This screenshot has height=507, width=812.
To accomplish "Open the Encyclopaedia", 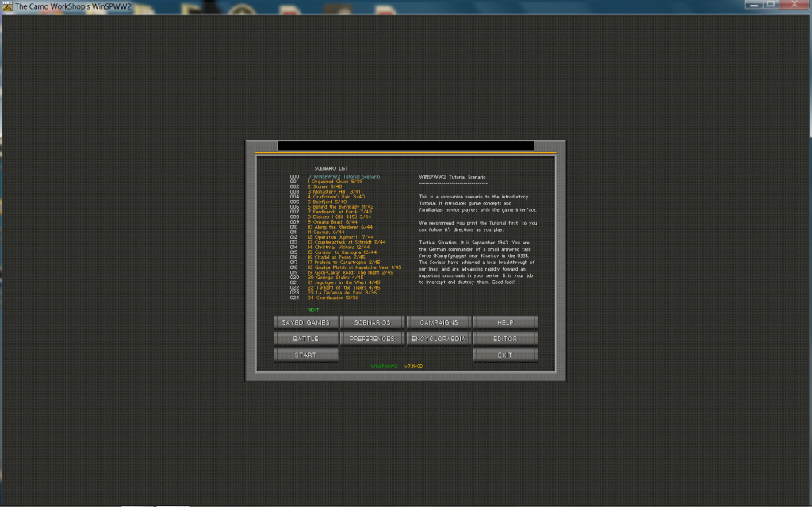I will click(439, 339).
